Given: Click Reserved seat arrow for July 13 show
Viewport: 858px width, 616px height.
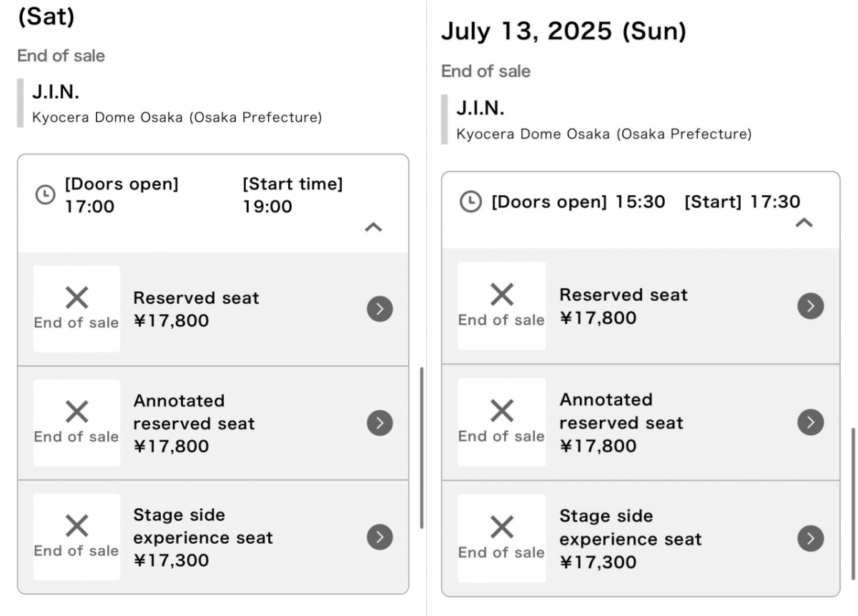Looking at the screenshot, I should pos(810,306).
